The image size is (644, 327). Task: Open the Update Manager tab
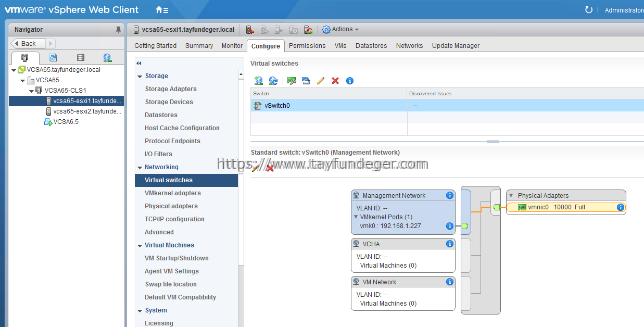tap(456, 46)
